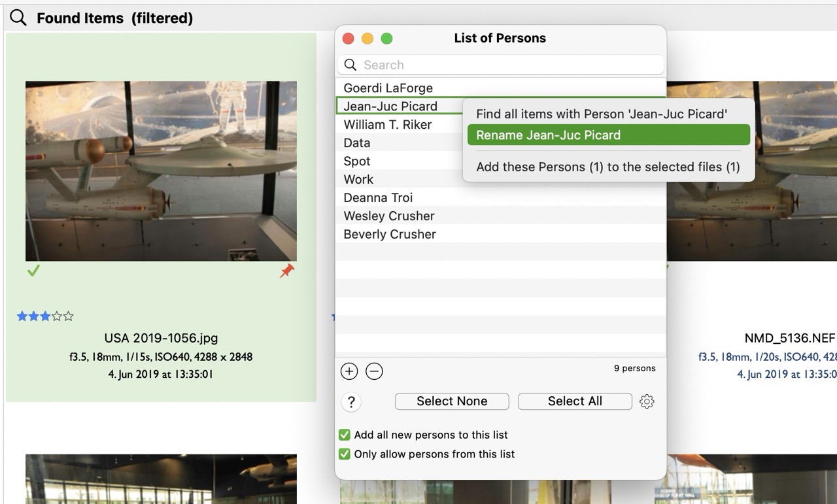This screenshot has height=504, width=837.
Task: Choose 'Add these Persons to selected files'
Action: [608, 167]
